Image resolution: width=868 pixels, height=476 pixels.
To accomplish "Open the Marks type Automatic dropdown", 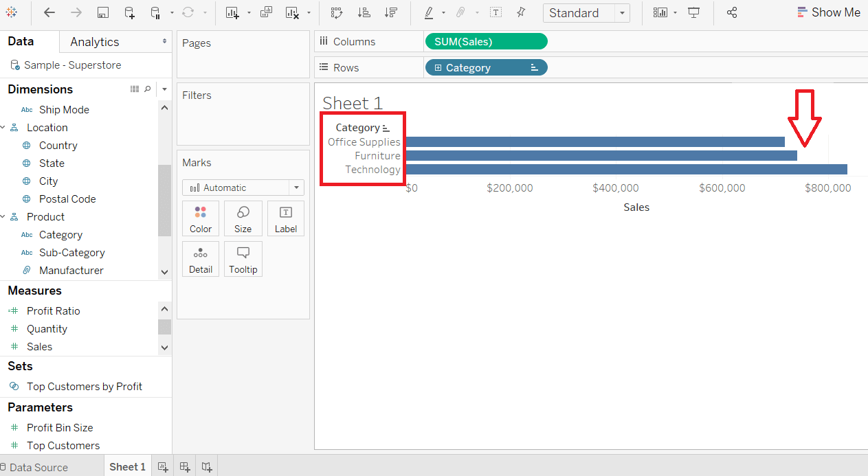I will pyautogui.click(x=243, y=188).
